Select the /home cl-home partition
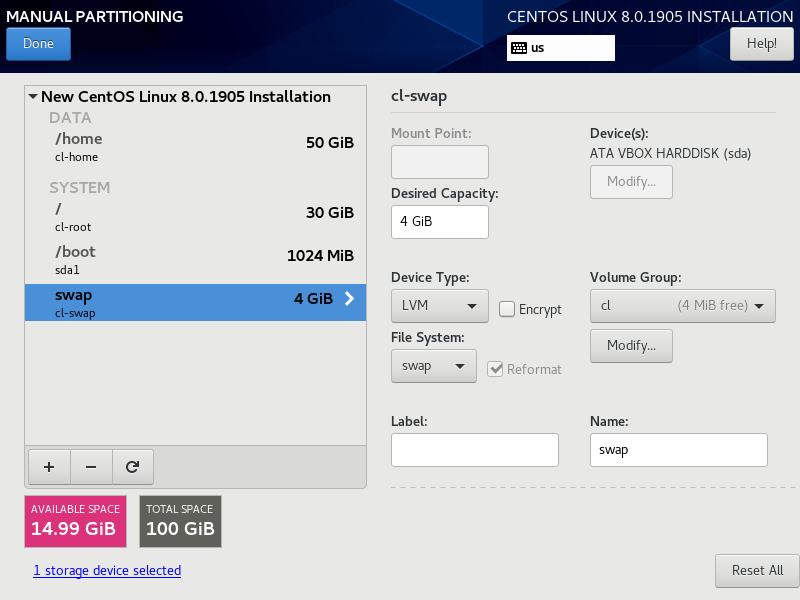Viewport: 800px width, 600px height. (x=195, y=147)
